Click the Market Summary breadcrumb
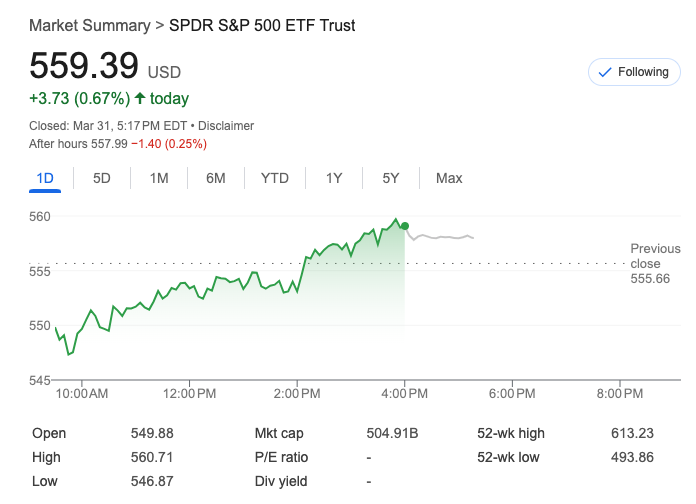The height and width of the screenshot is (504, 696). 89,25
